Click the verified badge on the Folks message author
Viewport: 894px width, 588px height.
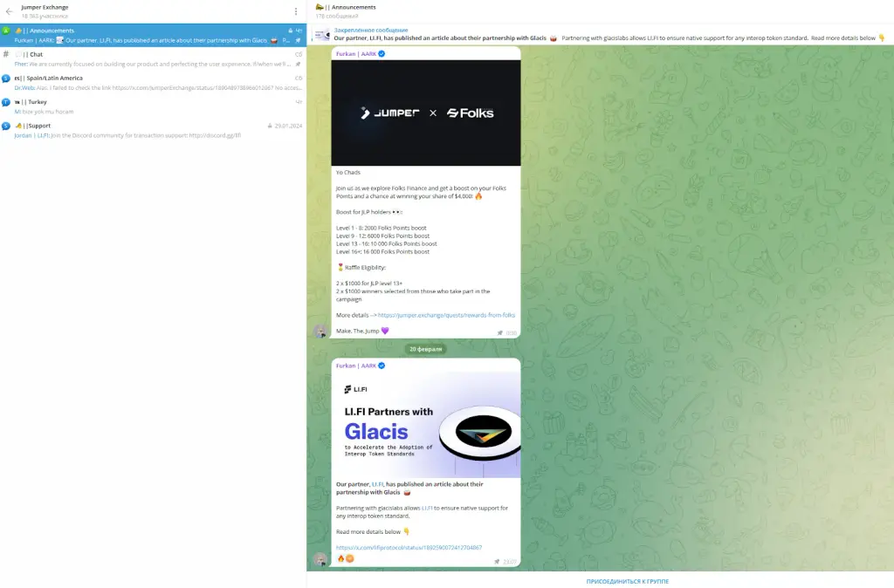pos(382,54)
